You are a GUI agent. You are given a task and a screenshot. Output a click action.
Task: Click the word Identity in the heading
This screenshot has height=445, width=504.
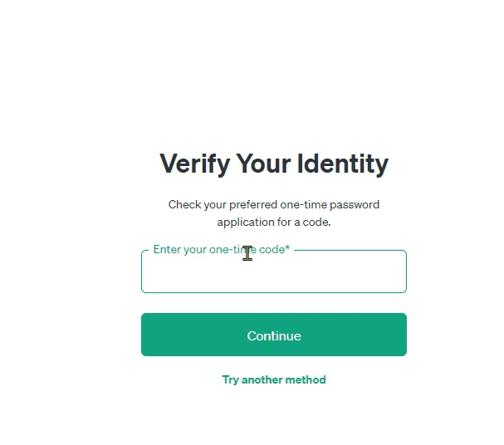point(343,164)
